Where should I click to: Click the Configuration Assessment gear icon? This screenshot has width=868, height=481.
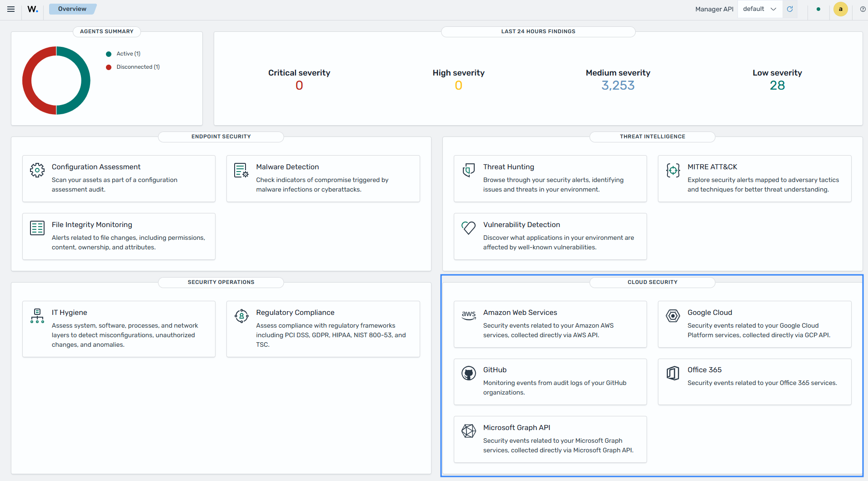click(x=37, y=170)
